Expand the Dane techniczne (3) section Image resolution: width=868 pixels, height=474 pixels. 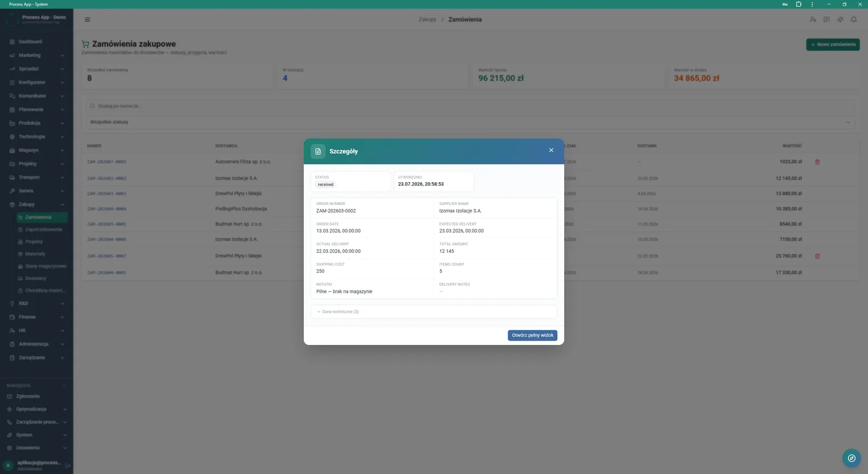(433, 312)
